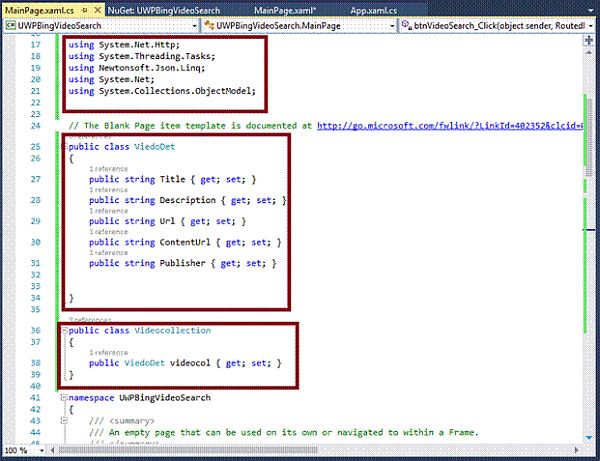Click the reference CodeLens above ContentUrl property
The image size is (600, 461).
click(x=109, y=232)
